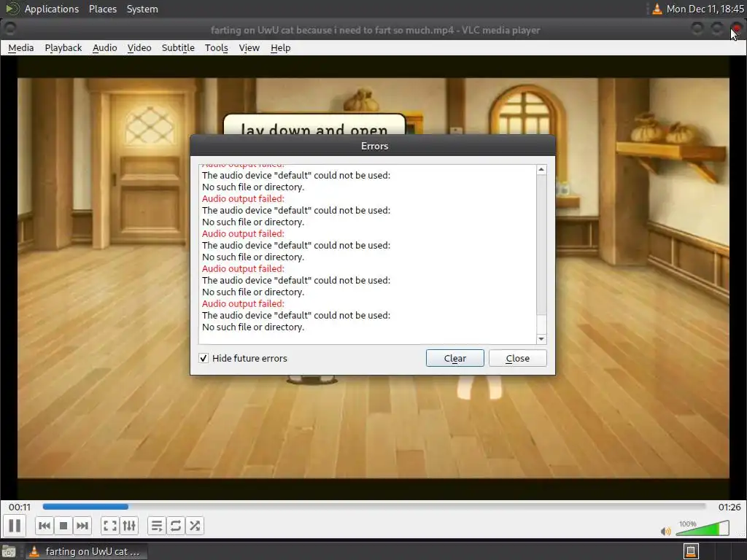Open the clock showing Mon Dec 11
The height and width of the screenshot is (560, 747).
[x=705, y=9]
